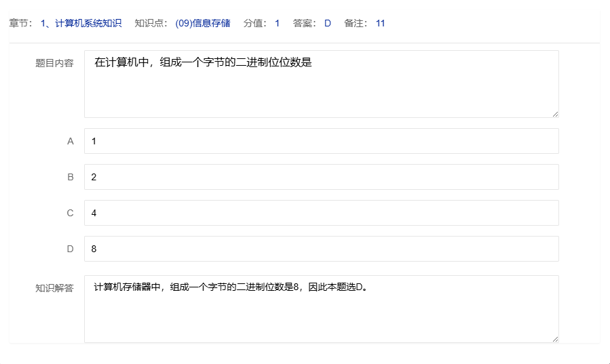Focus the option B input containing 2

pyautogui.click(x=321, y=177)
